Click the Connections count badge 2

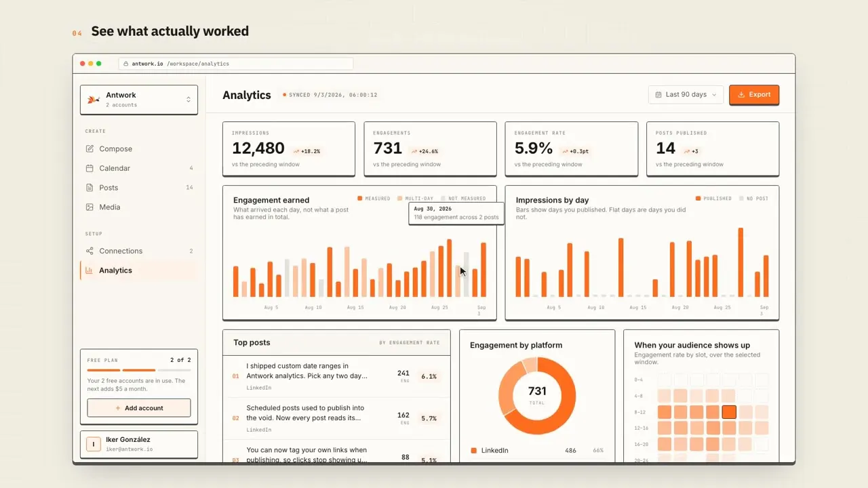point(191,251)
